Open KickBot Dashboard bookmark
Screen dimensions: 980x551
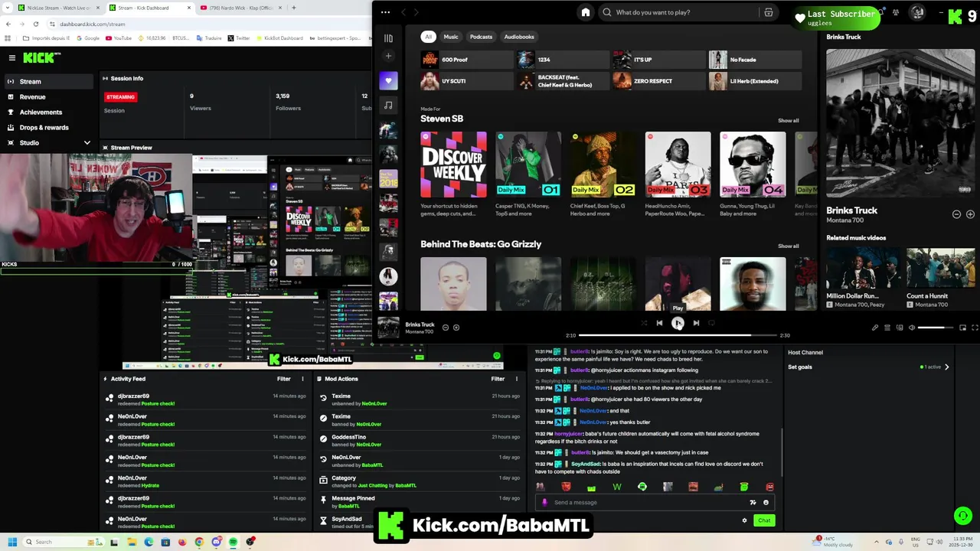pyautogui.click(x=279, y=37)
